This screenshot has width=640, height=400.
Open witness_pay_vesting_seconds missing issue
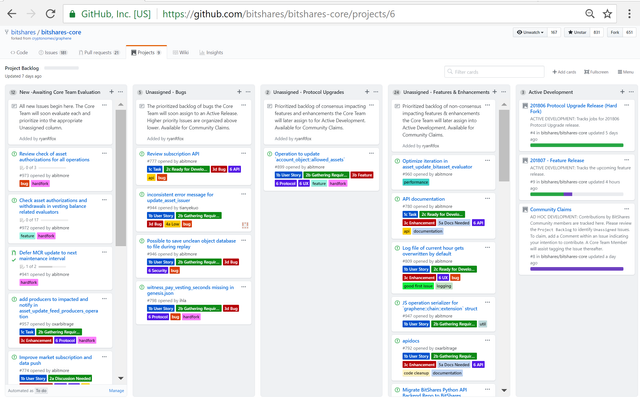tap(190, 290)
